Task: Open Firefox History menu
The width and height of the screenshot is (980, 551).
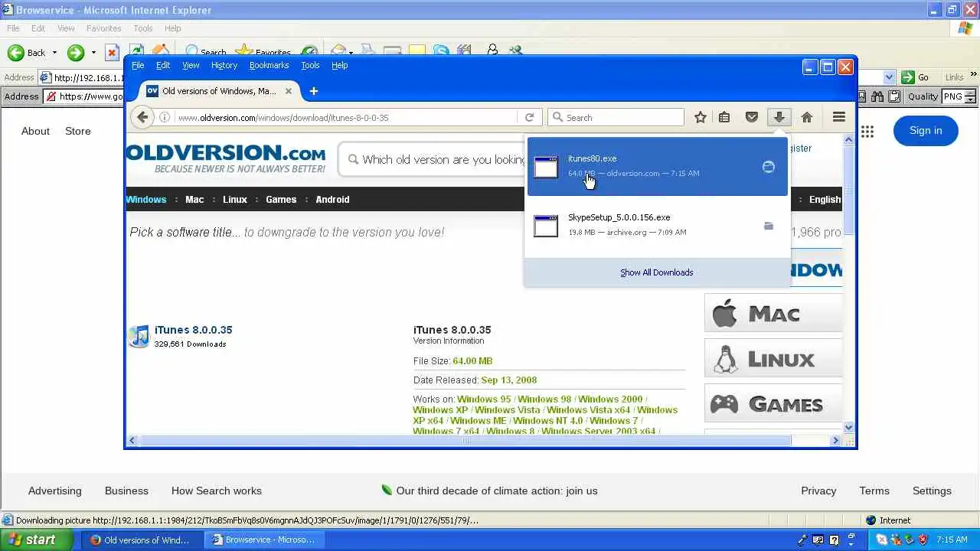Action: tap(224, 65)
